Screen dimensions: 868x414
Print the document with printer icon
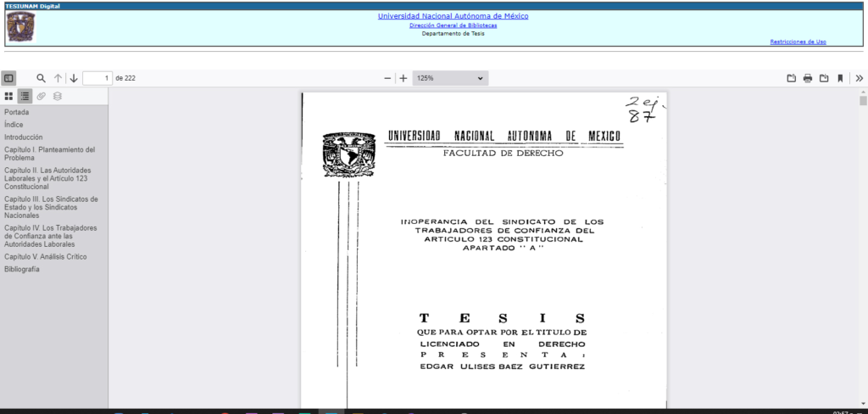[808, 78]
